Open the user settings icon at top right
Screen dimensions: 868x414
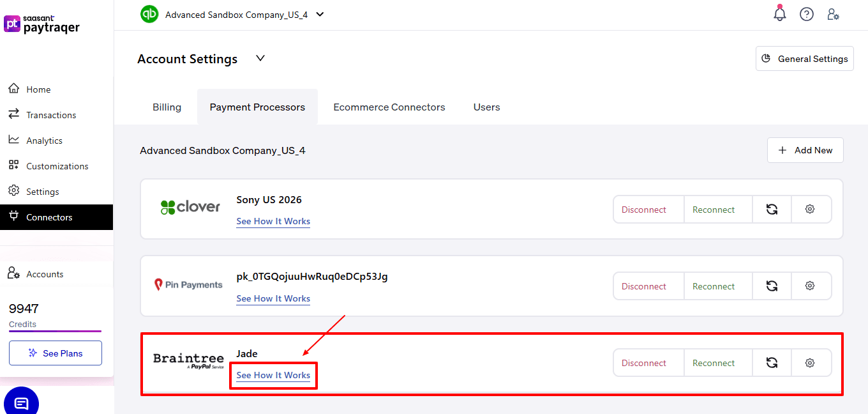tap(833, 14)
